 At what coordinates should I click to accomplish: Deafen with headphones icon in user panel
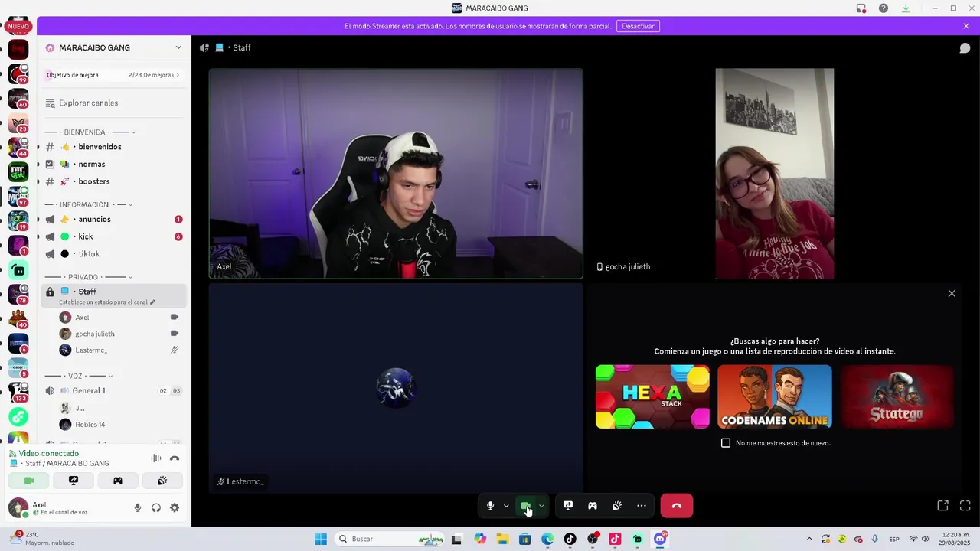point(156,507)
